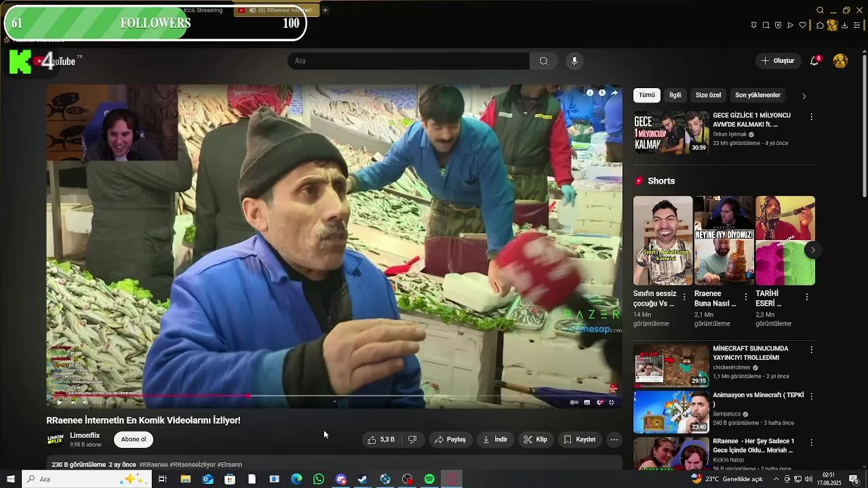Open a new browser tab with plus
Viewport: 868px width, 488px height.
[x=325, y=10]
